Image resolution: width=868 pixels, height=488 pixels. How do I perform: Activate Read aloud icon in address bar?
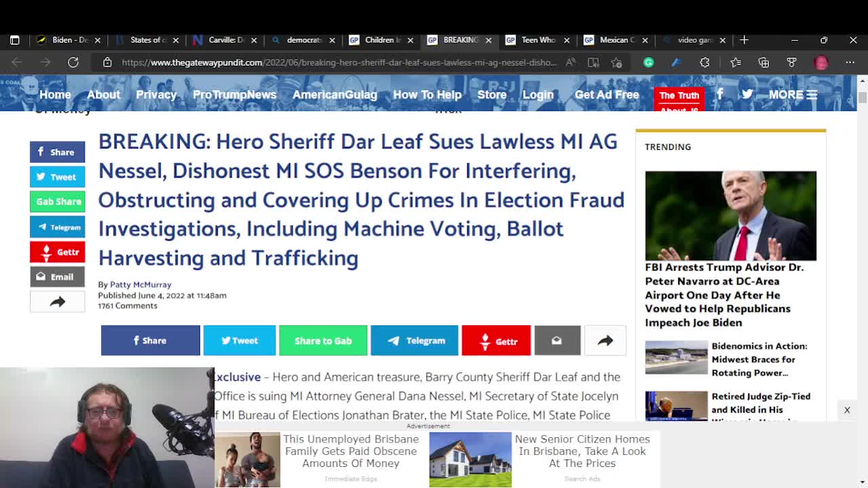[x=571, y=62]
